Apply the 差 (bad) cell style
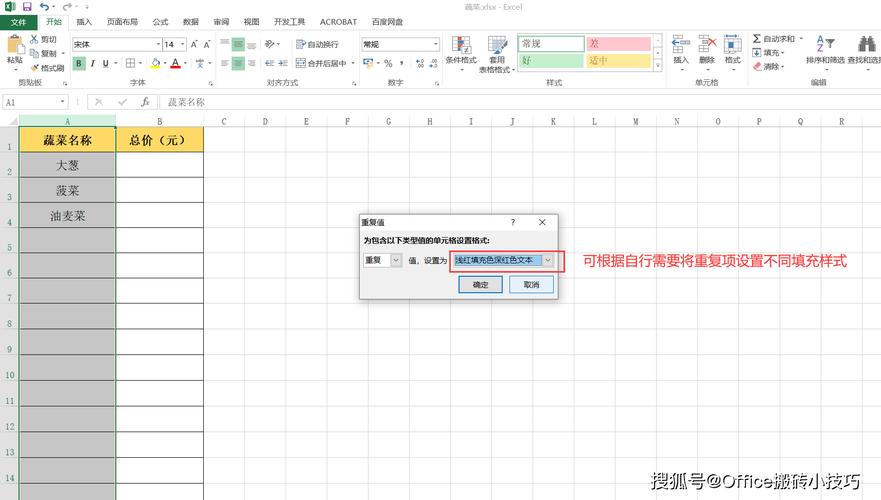The width and height of the screenshot is (881, 500). tap(619, 44)
